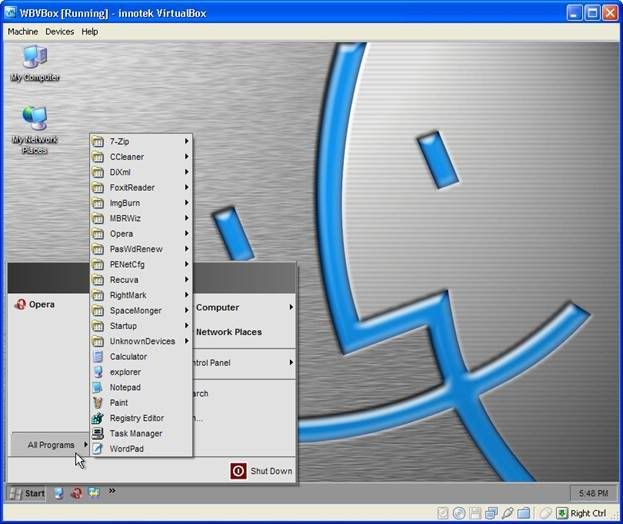Click the Startup folder icon
This screenshot has width=623, height=524.
coord(98,326)
